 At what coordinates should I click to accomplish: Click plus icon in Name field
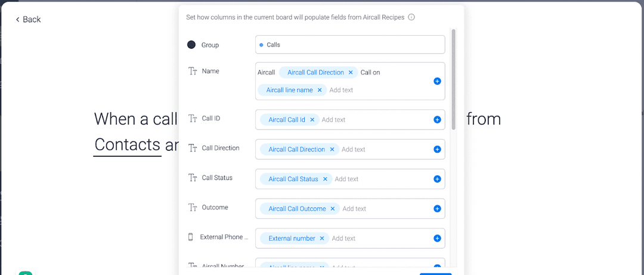point(437,81)
